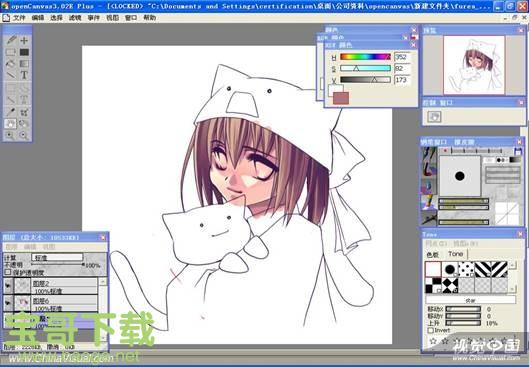Pick the yellow pencil brush preset
Viewport: 529px width, 367px height.
429,202
